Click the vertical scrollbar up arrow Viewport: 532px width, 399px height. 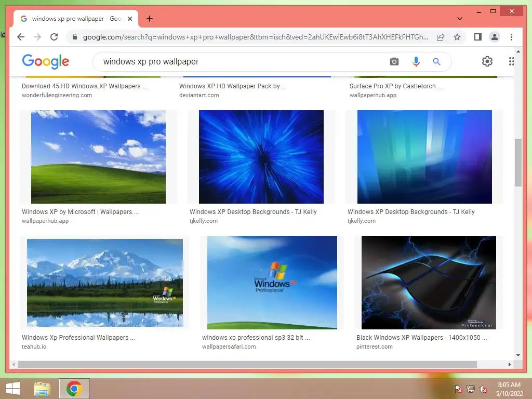(x=518, y=51)
